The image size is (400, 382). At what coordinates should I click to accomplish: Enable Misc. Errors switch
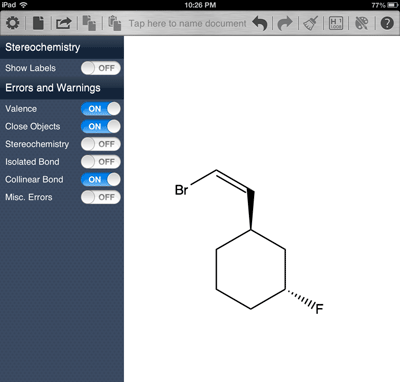100,197
